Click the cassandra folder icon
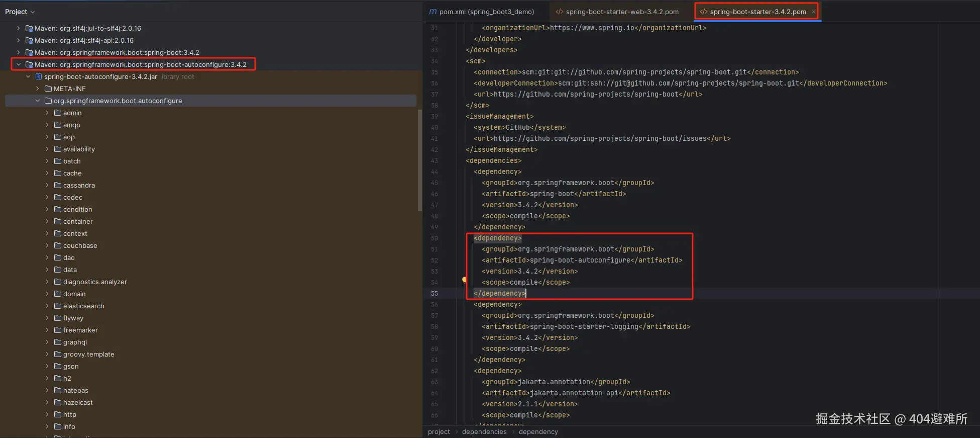The height and width of the screenshot is (438, 980). (58, 185)
